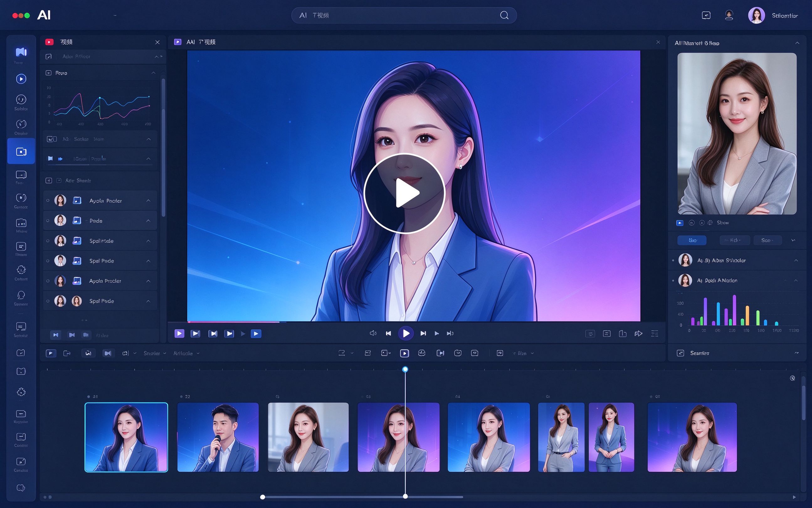Screen dimensions: 812x508
Task: Click the large portrait photo in right panel
Action: click(737, 133)
